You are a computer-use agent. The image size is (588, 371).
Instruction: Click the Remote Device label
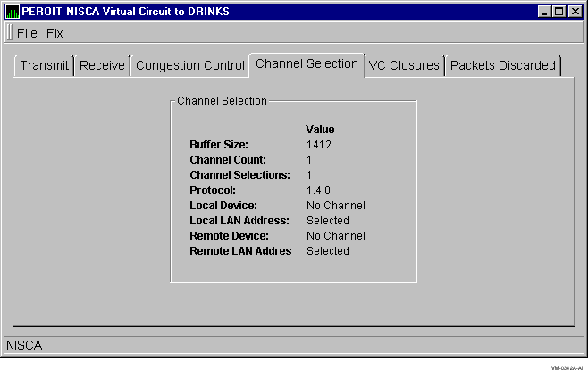(229, 236)
